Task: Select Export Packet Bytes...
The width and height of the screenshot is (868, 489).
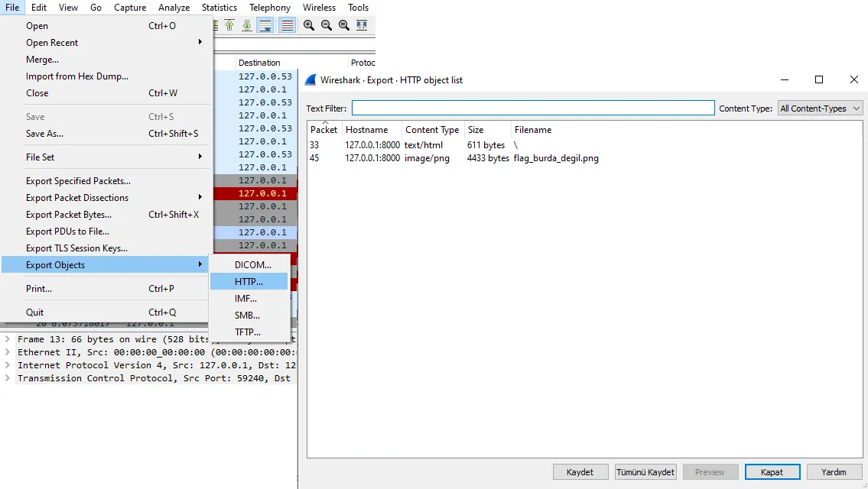Action: [x=106, y=215]
